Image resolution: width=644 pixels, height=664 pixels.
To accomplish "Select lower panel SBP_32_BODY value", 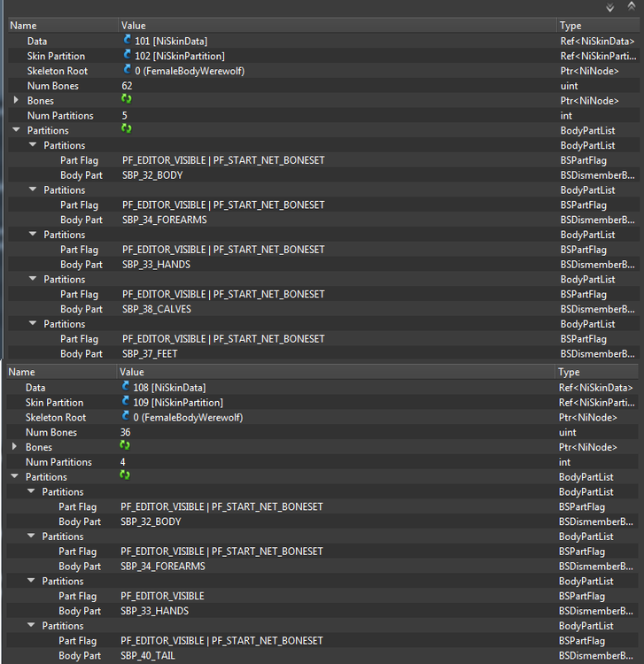I will [151, 521].
